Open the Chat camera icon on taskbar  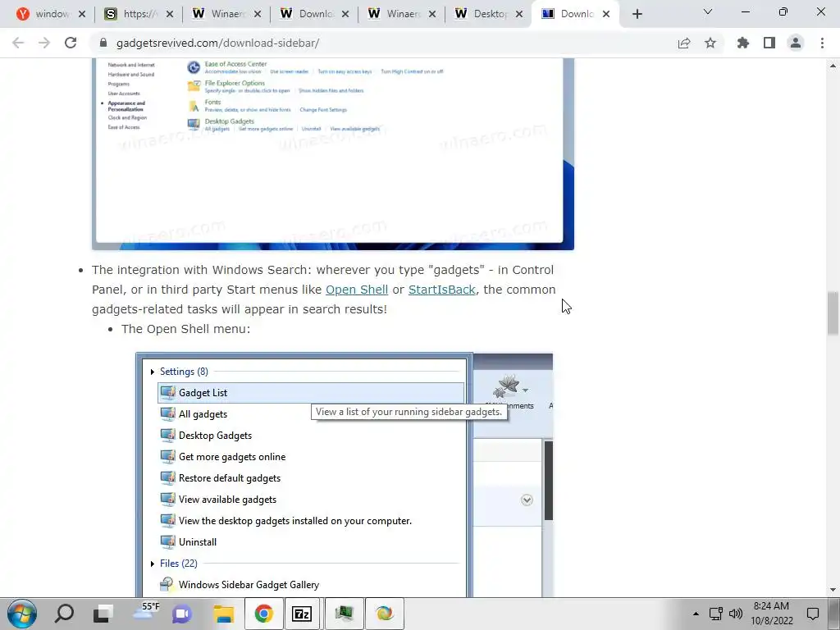click(182, 614)
